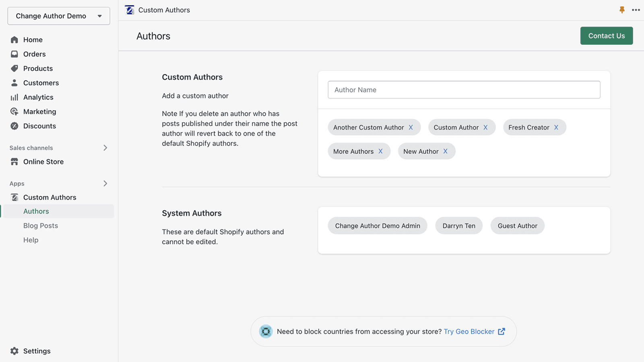Open Marketing using the megaphone icon
Viewport: 644px width, 362px height.
[x=14, y=111]
